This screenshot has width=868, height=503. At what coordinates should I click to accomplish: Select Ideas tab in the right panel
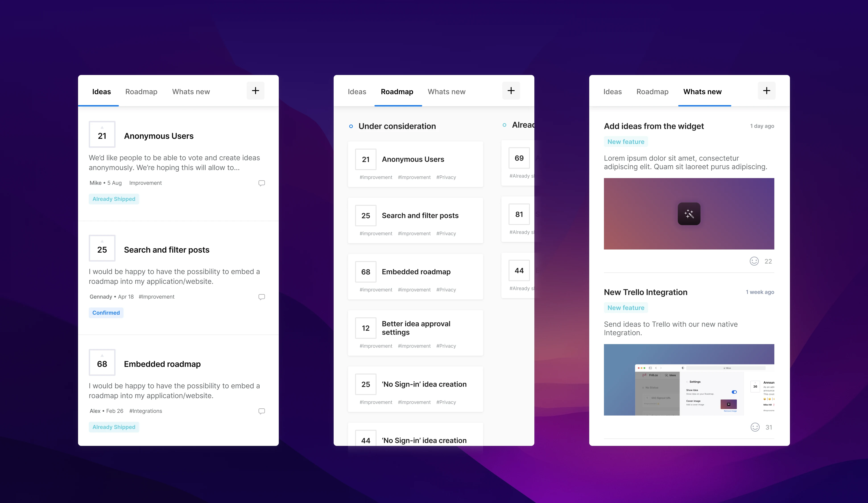pos(612,92)
